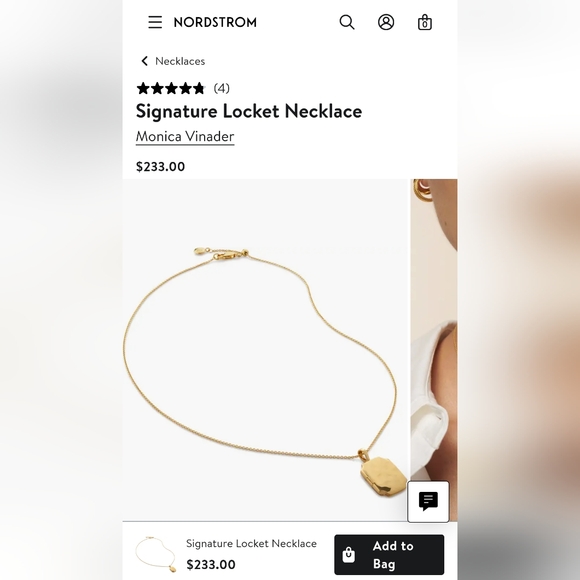The width and height of the screenshot is (580, 580).
Task: Open the shopping bag icon
Action: [425, 22]
